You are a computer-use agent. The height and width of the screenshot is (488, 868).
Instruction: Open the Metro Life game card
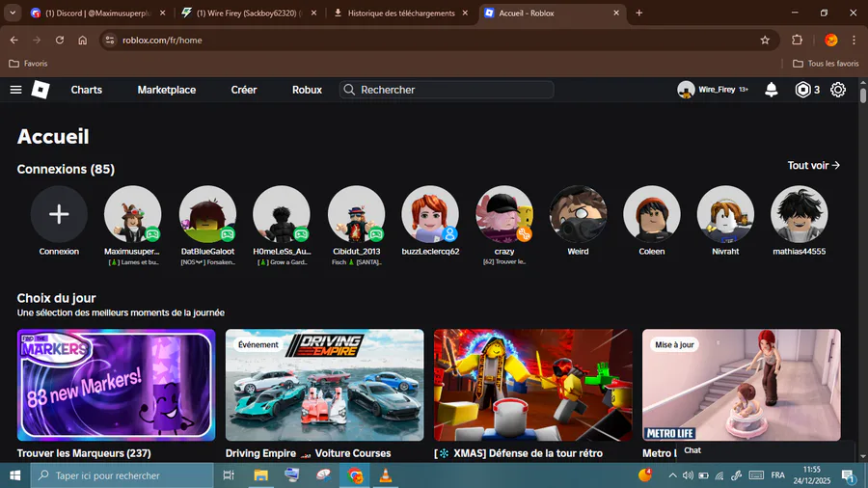pos(742,385)
